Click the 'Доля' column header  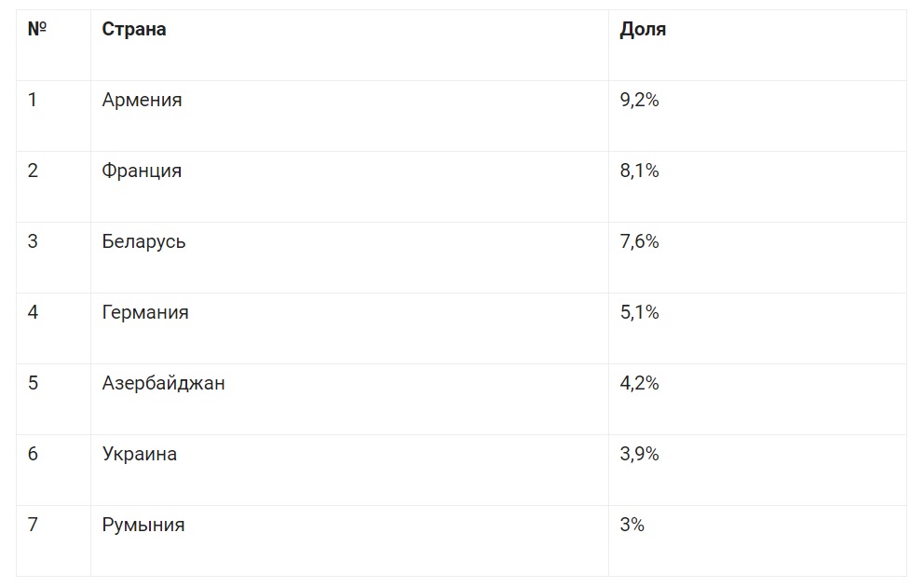[x=643, y=29]
